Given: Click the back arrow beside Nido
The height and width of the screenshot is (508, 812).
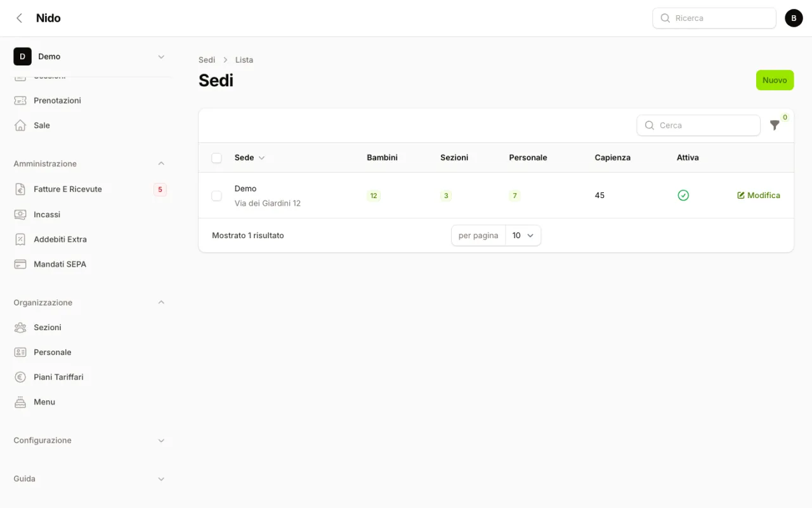Looking at the screenshot, I should coord(20,18).
